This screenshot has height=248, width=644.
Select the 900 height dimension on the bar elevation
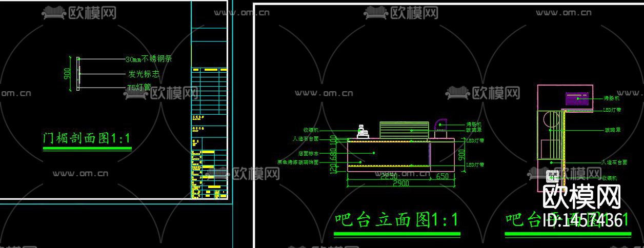(x=461, y=154)
